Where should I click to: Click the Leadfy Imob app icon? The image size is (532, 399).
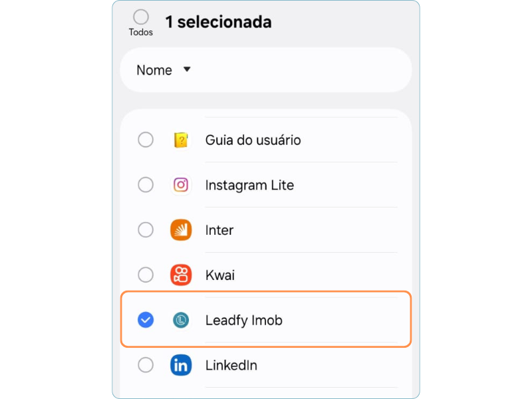181,320
